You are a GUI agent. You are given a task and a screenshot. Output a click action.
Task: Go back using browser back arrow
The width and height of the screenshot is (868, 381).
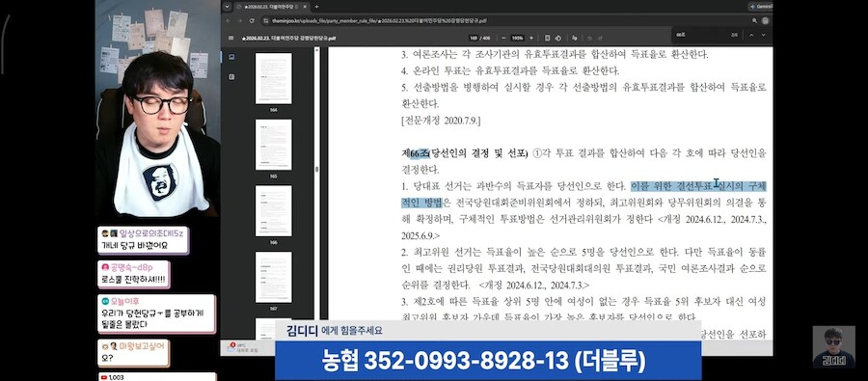click(228, 20)
